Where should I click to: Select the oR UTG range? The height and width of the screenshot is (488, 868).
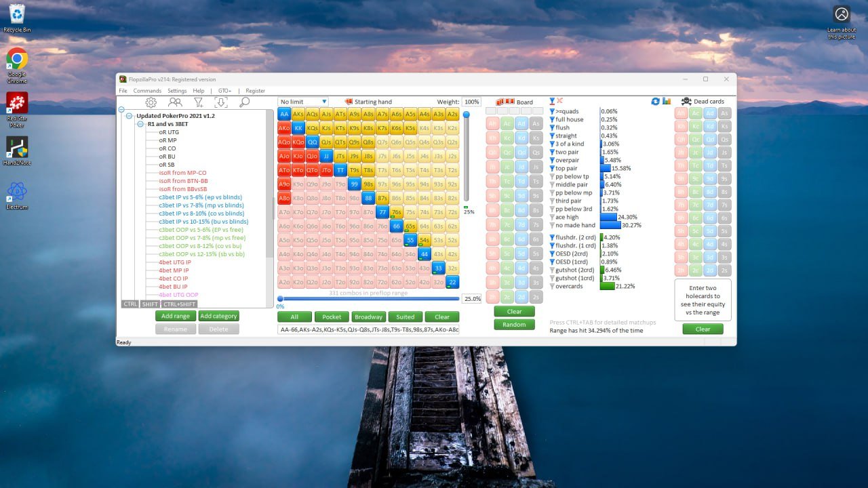tap(169, 132)
